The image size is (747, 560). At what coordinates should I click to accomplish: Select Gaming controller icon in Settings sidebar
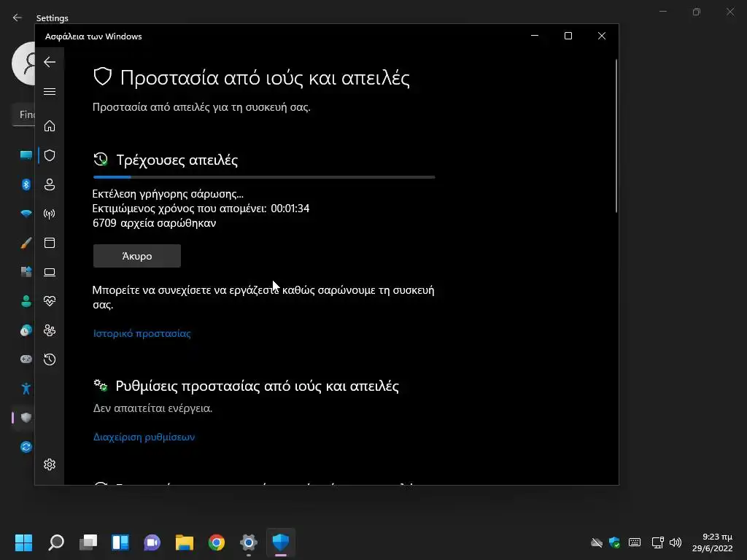coord(26,359)
